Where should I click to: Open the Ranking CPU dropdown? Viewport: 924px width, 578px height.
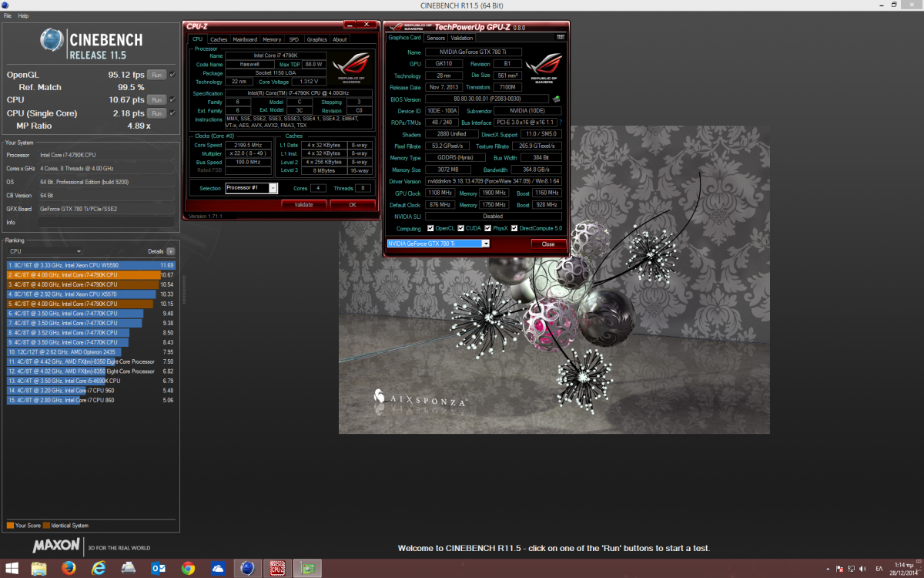tap(45, 251)
